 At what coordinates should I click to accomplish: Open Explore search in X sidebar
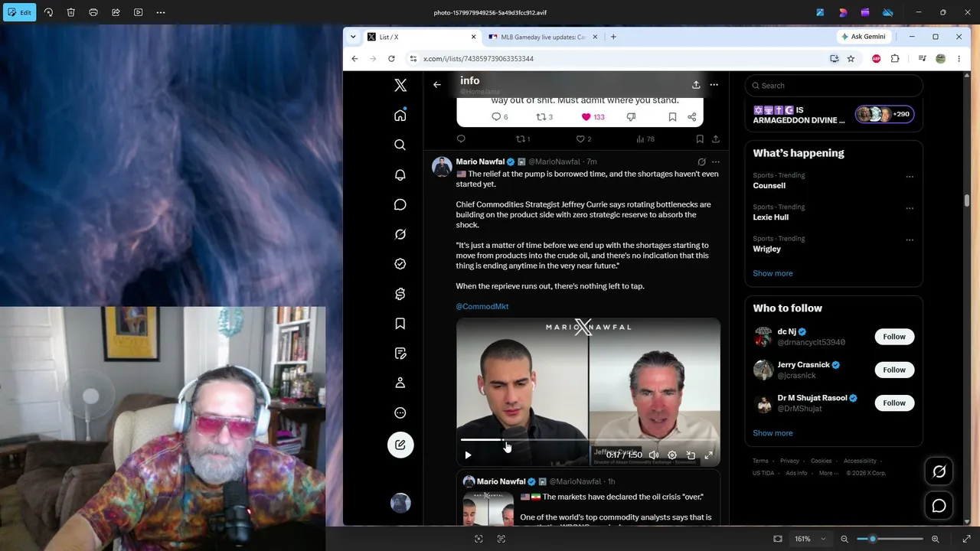click(400, 145)
